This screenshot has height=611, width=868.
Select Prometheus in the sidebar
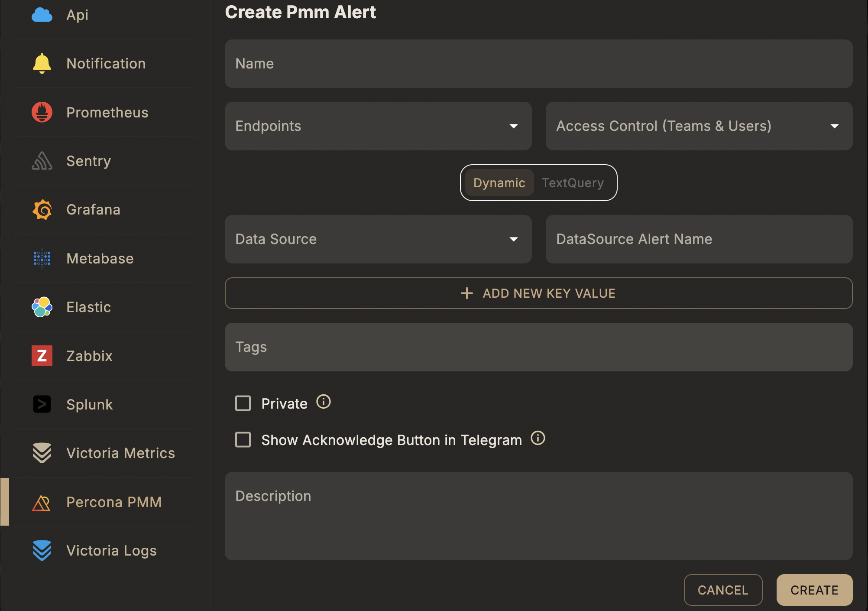point(105,112)
